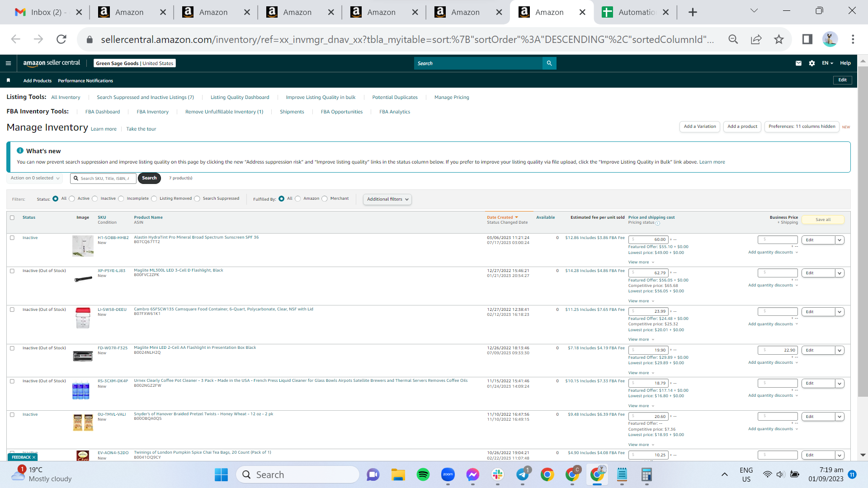Click the browser share page icon
868x488 pixels.
[x=756, y=39]
